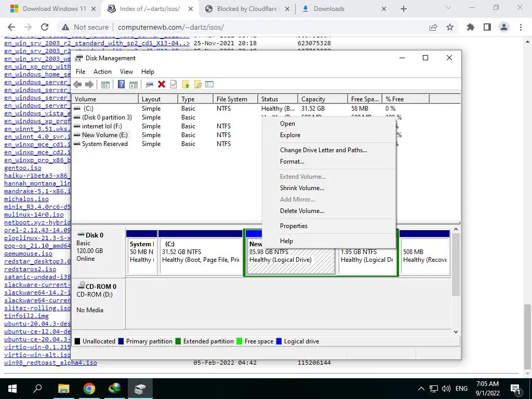Click the folder with magnifier icon
The width and height of the screenshot is (532, 399).
click(x=197, y=85)
